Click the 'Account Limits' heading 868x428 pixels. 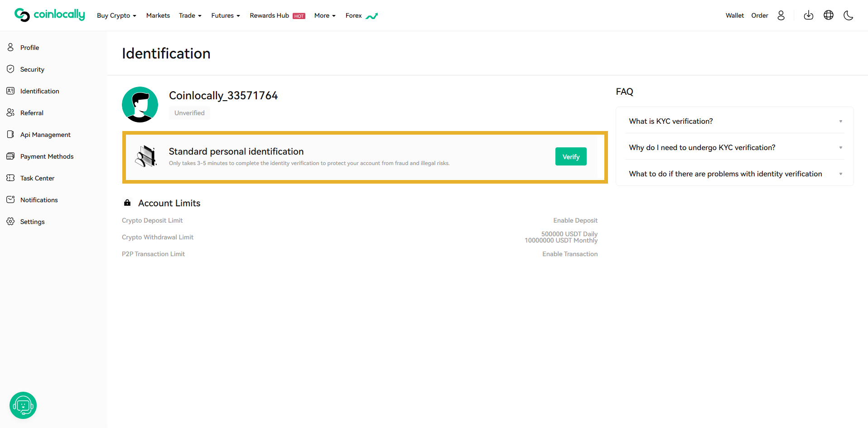tap(169, 203)
